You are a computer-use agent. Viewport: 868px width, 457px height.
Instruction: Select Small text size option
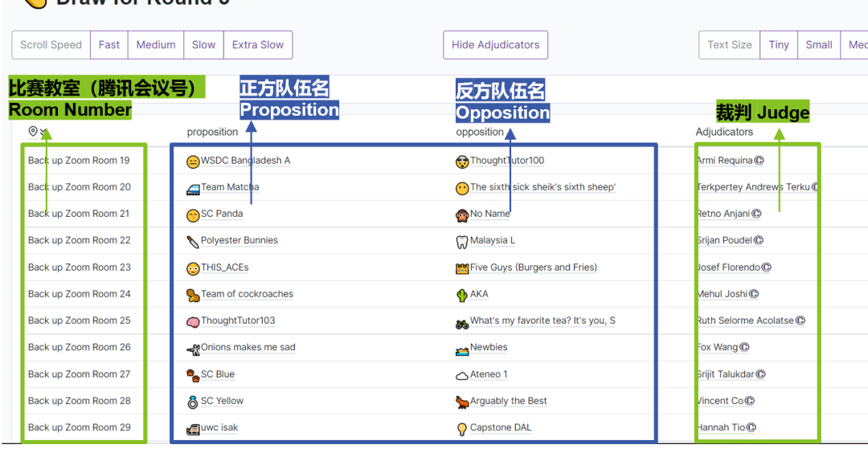click(x=818, y=45)
